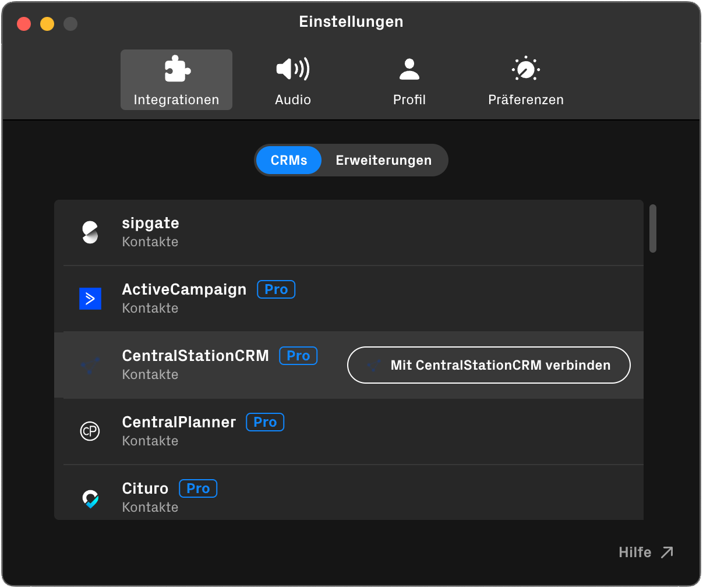Click the Pro badge next to Cituro
The height and width of the screenshot is (588, 703).
pos(198,488)
